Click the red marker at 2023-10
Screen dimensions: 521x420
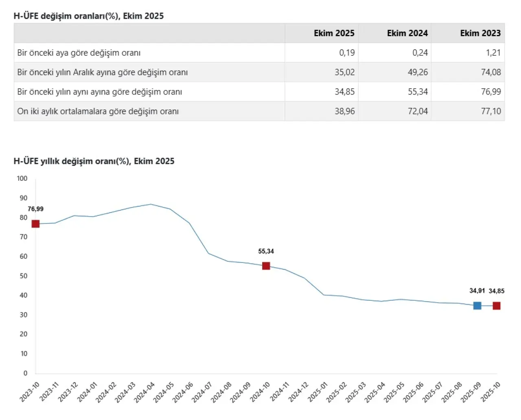point(35,224)
